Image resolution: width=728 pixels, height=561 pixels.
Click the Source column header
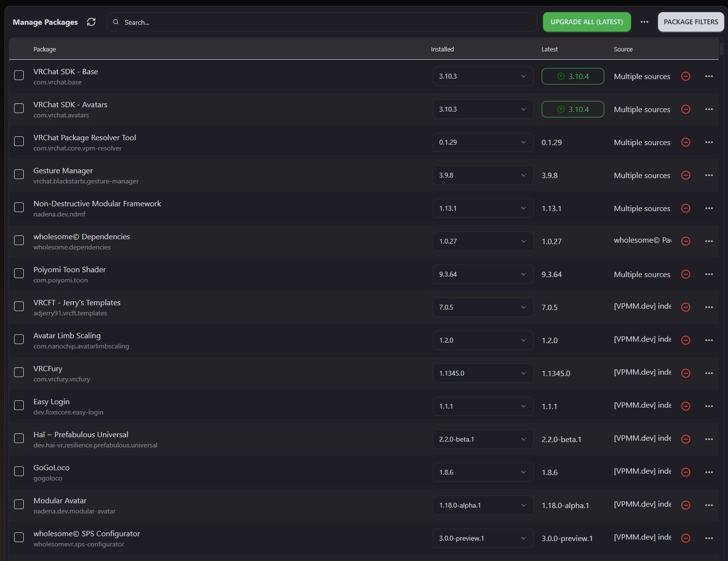[x=623, y=49]
